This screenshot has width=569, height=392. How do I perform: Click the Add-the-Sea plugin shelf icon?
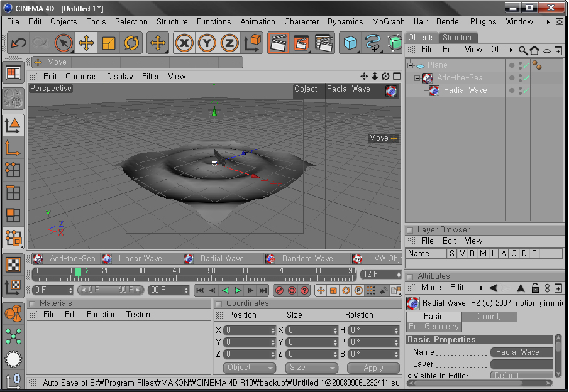tap(38, 259)
